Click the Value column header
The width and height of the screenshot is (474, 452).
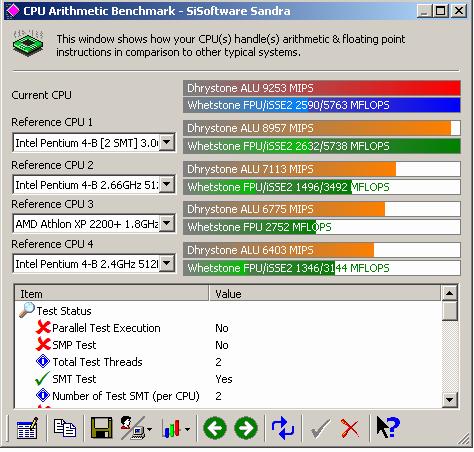[325, 294]
